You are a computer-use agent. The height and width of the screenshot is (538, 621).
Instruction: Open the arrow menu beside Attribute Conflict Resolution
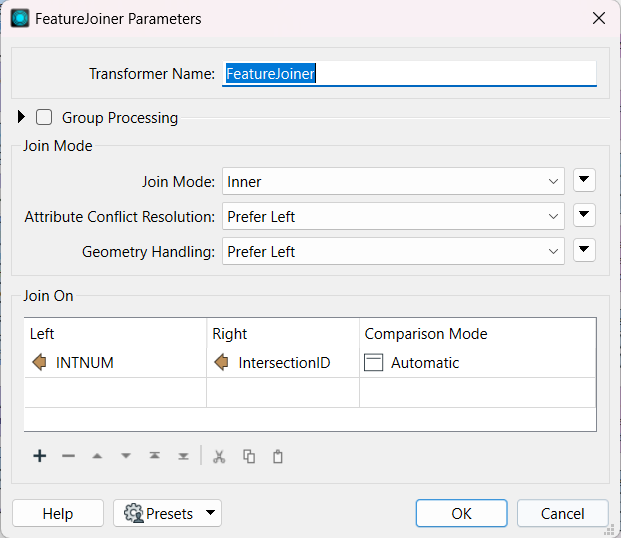584,215
